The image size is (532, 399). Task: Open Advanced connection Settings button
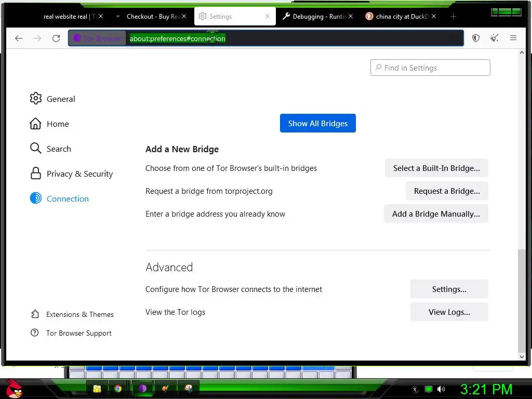tap(449, 289)
